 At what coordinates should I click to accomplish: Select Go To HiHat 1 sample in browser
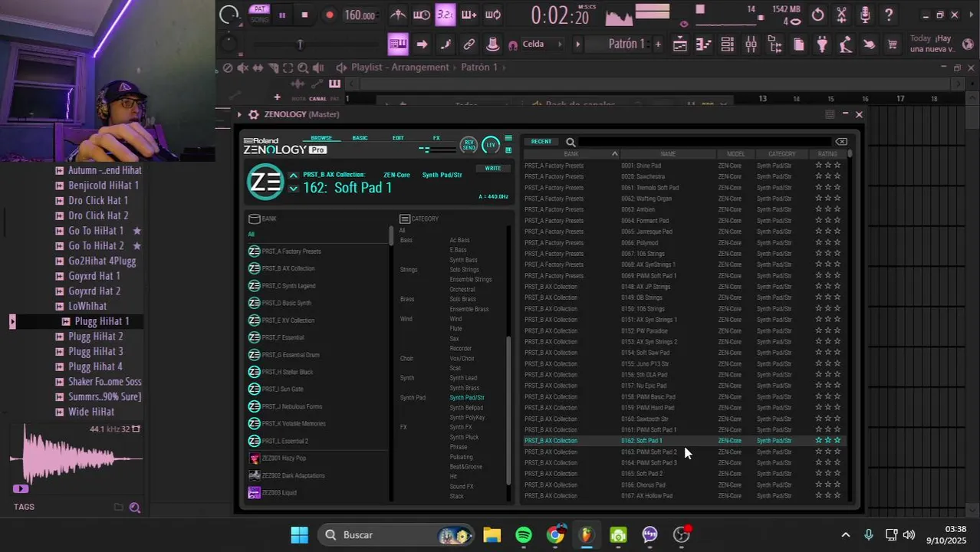(96, 231)
